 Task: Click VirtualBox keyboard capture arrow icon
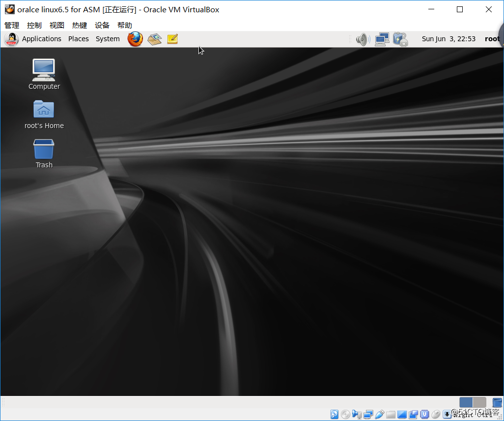coord(447,414)
